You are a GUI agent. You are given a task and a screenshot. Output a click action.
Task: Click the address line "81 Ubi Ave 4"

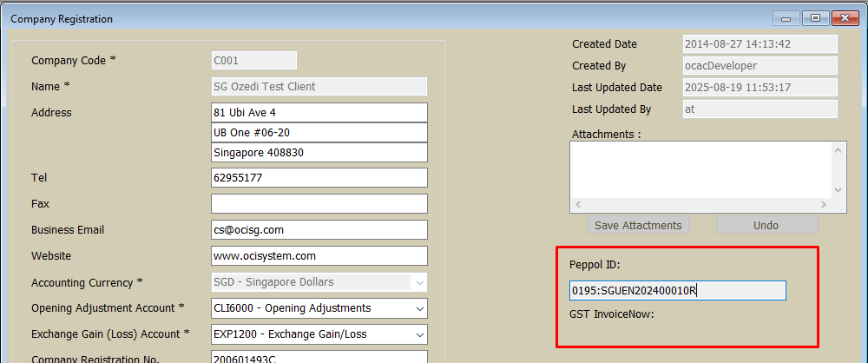pos(319,113)
